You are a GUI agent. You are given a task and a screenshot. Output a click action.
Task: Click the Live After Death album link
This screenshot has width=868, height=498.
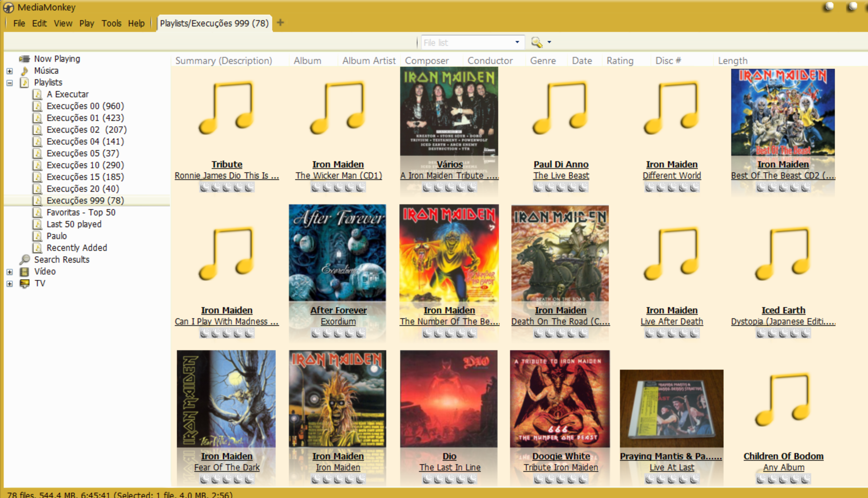tap(672, 321)
